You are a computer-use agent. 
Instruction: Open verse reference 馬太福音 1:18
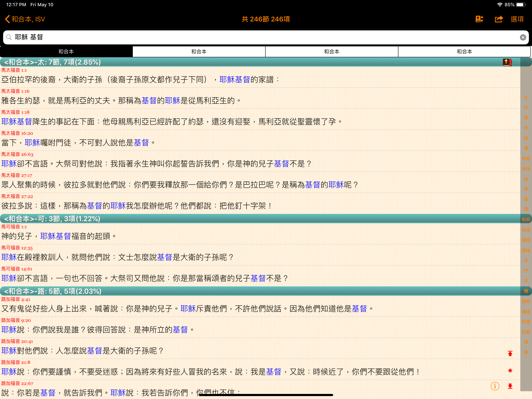tap(15, 112)
